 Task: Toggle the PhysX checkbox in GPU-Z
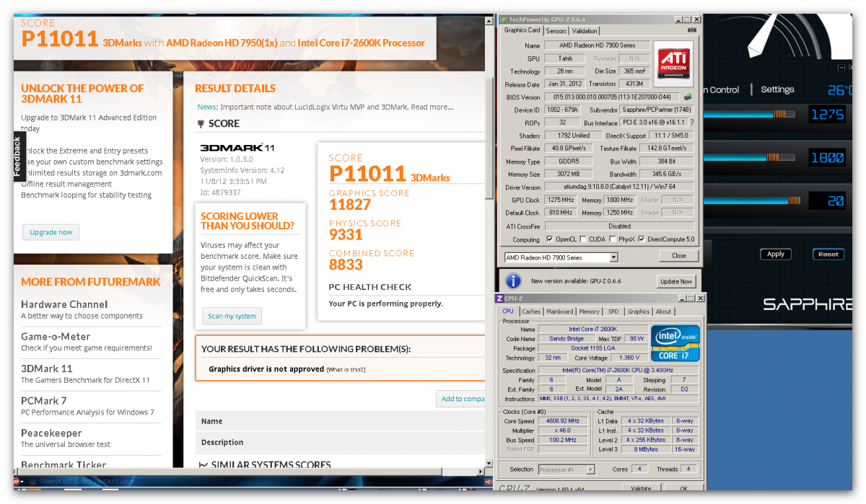tap(612, 239)
